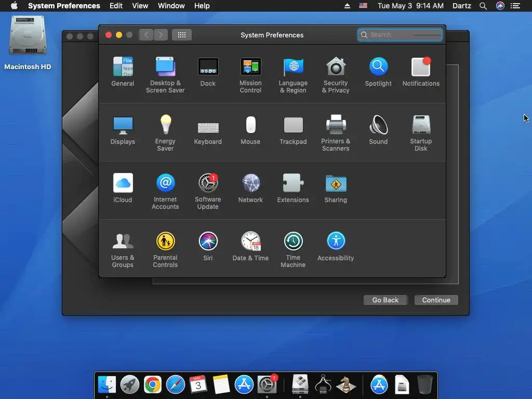Image resolution: width=532 pixels, height=399 pixels.
Task: Open Extensions preferences pane
Action: tap(293, 188)
